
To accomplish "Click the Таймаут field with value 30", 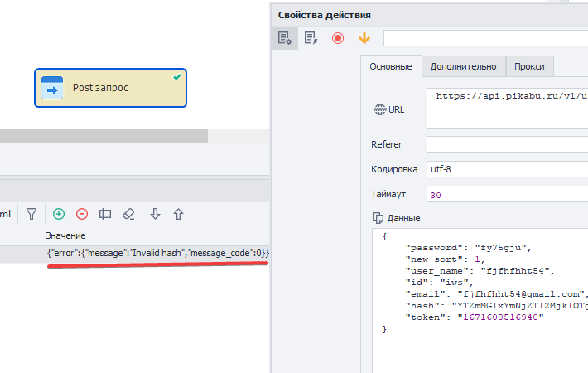I will pos(507,194).
